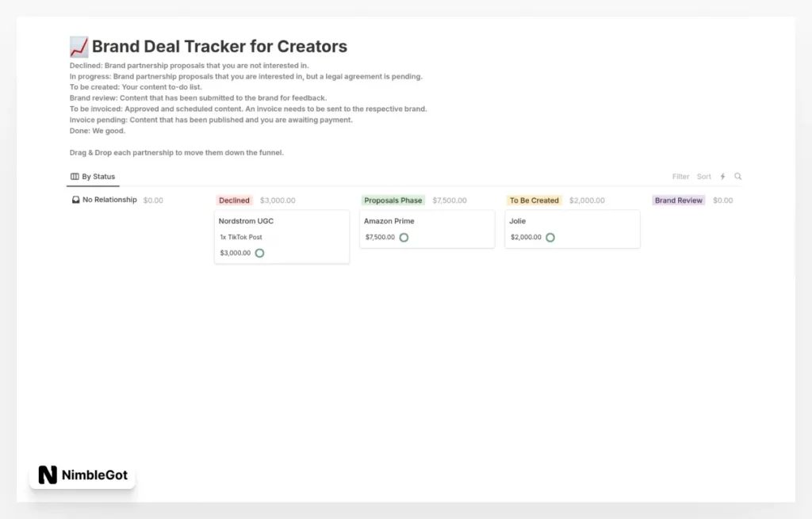Click Proposals Phase column total $7,500.00

(x=450, y=200)
